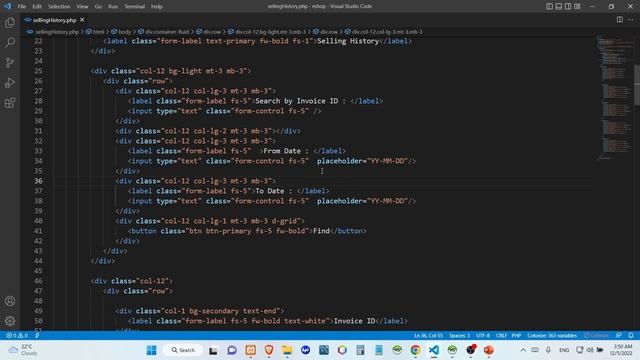Expand div.col-12.bg-light.mt-3.mb-3 breadcrumb

pyautogui.click(x=270, y=31)
